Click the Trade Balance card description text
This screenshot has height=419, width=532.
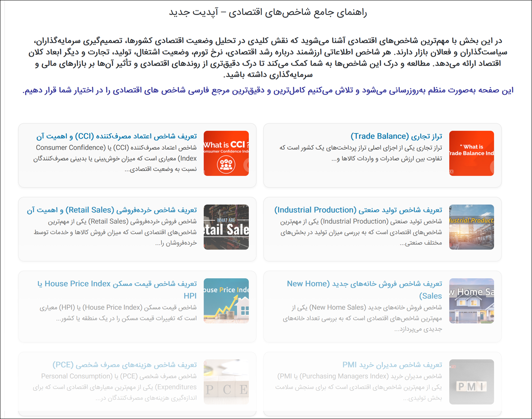point(360,153)
